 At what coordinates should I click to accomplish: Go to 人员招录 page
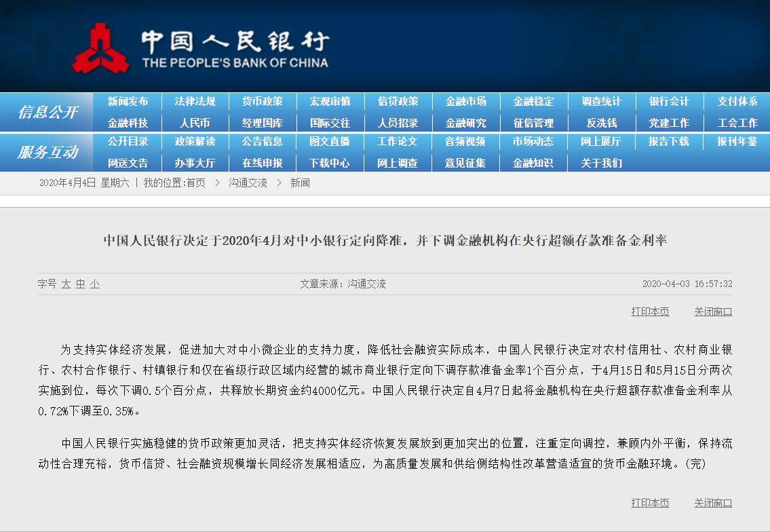[x=398, y=123]
